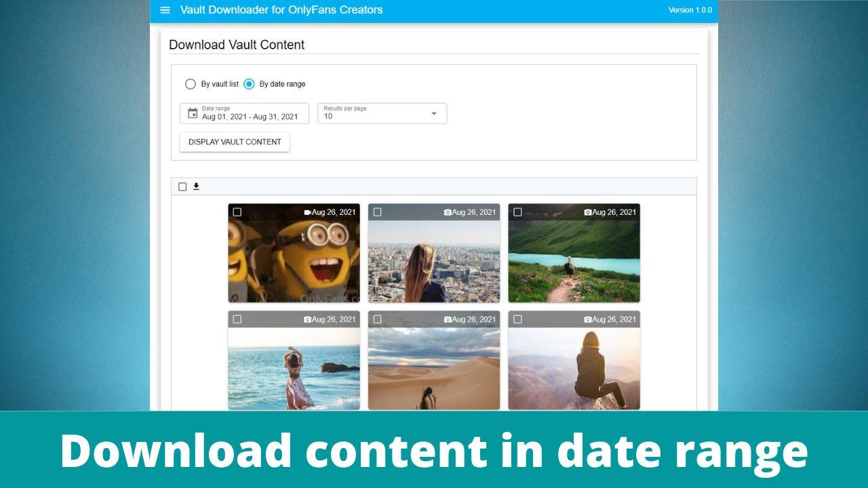
Task: Check the checkbox on the minion video thumbnail
Action: (x=237, y=211)
